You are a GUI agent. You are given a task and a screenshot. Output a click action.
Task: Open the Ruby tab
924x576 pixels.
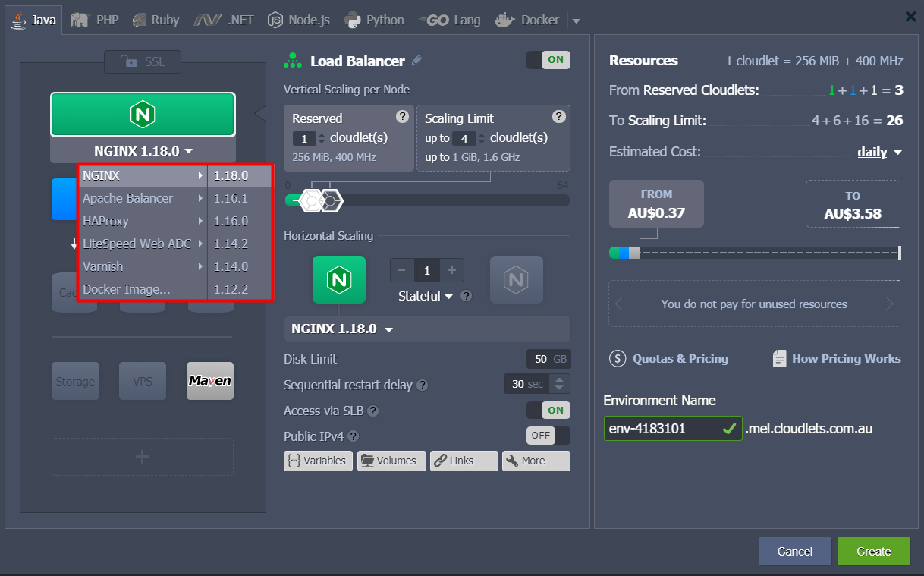coord(156,20)
